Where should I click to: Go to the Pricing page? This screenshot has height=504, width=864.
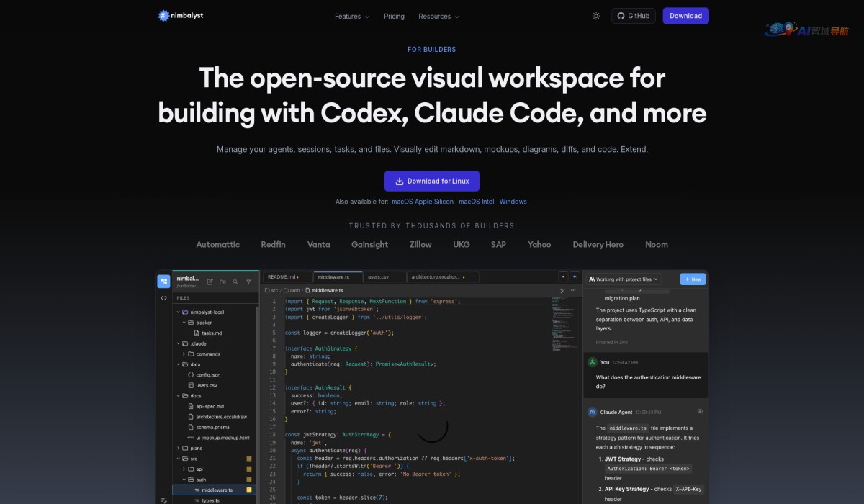point(394,16)
